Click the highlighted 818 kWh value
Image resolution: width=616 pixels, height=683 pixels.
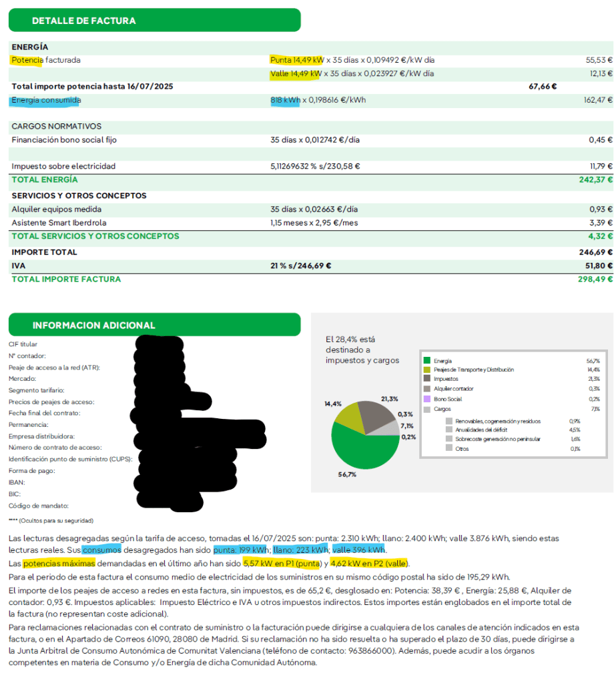284,101
